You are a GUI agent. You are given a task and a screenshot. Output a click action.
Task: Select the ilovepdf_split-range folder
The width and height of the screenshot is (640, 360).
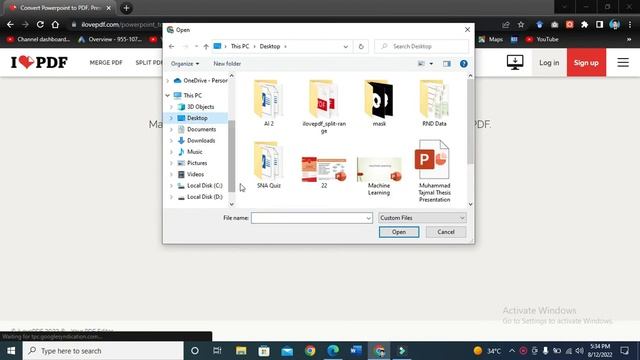coord(324,106)
